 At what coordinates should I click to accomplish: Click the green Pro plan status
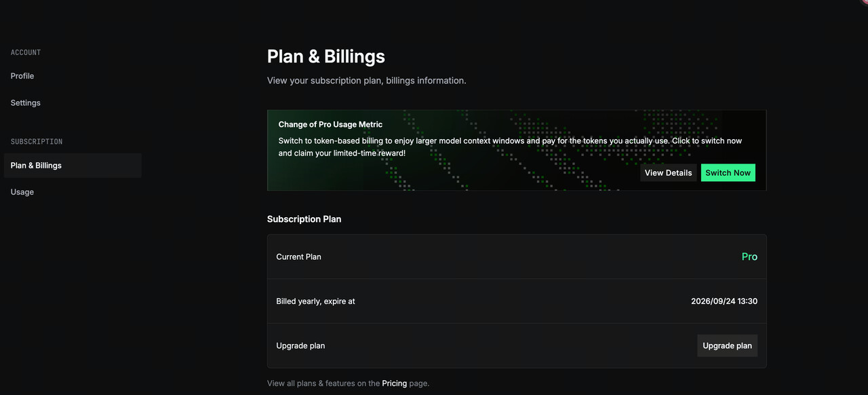(x=749, y=257)
